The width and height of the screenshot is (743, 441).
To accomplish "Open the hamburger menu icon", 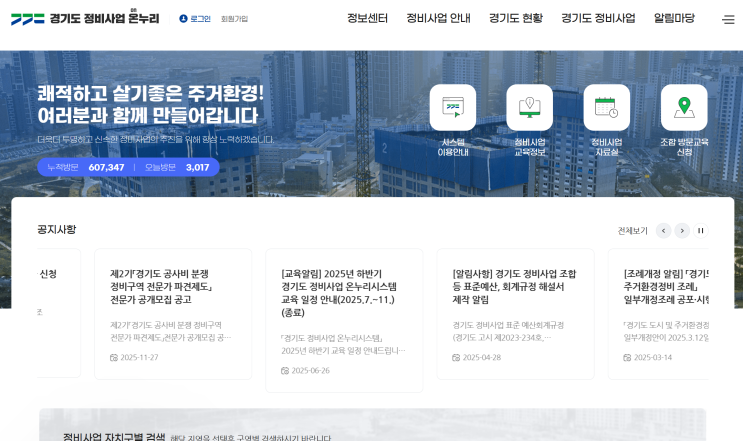I will [728, 19].
